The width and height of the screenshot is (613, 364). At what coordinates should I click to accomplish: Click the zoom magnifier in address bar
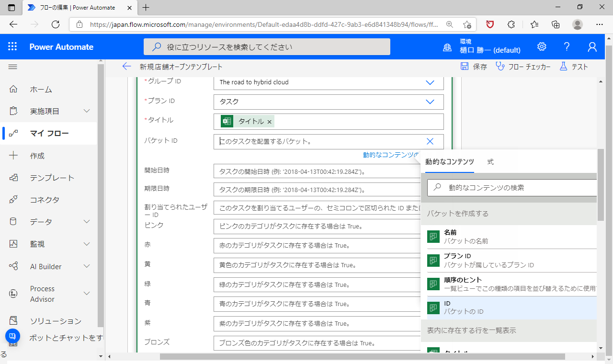pos(449,24)
